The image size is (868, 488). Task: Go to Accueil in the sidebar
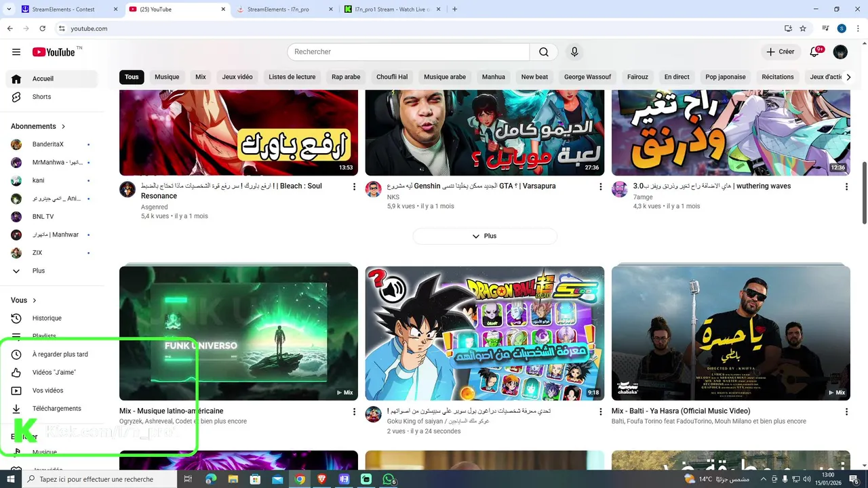(52, 79)
